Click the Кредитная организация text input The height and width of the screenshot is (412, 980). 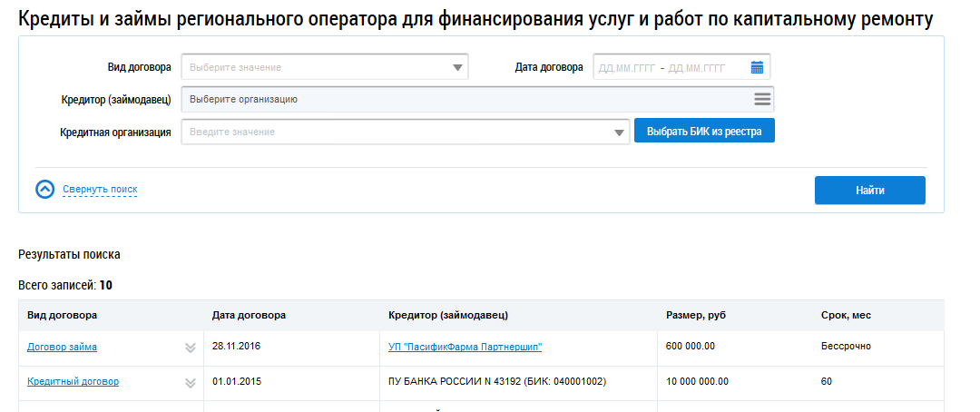[395, 132]
